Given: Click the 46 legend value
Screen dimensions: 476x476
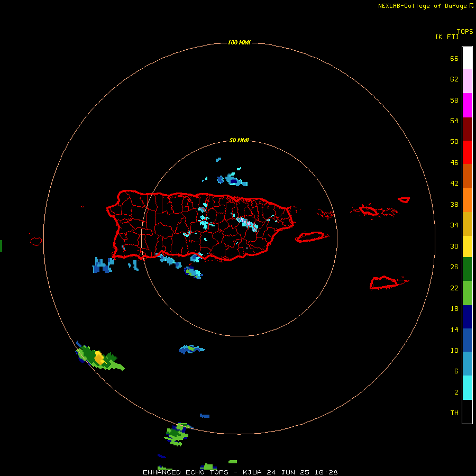Looking at the screenshot, I should click(x=454, y=163).
